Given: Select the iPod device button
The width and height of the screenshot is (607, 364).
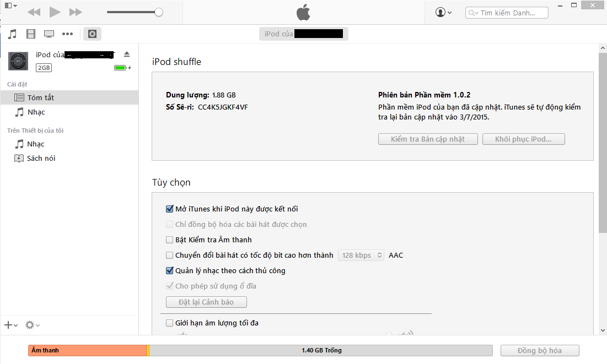Looking at the screenshot, I should pyautogui.click(x=92, y=34).
